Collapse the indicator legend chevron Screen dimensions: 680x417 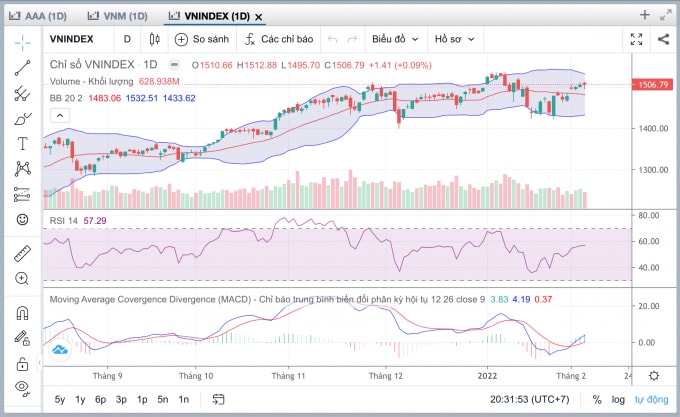point(60,116)
